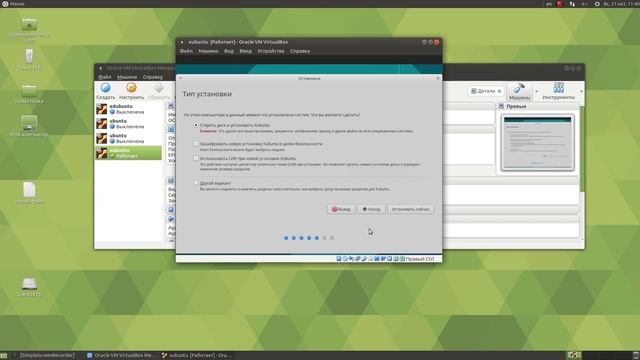Viewport: 640px width, 360px height.
Task: Click Превью section header icon
Action: [501, 106]
